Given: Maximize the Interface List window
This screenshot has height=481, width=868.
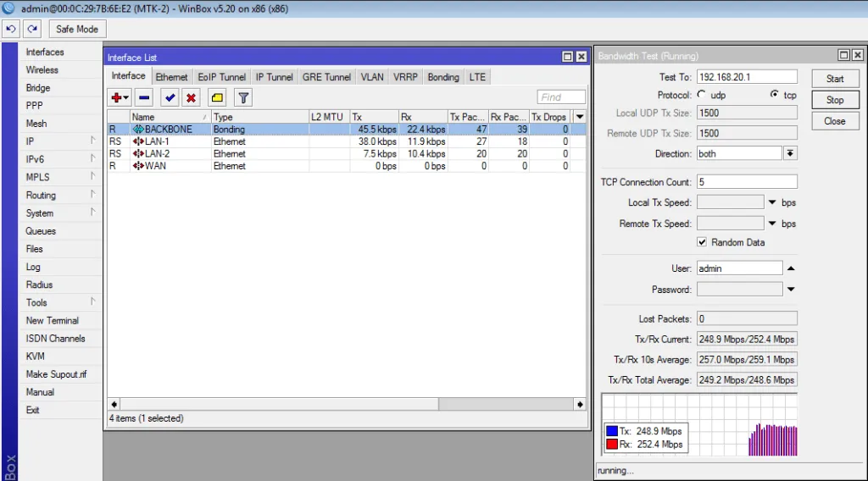Looking at the screenshot, I should point(567,57).
